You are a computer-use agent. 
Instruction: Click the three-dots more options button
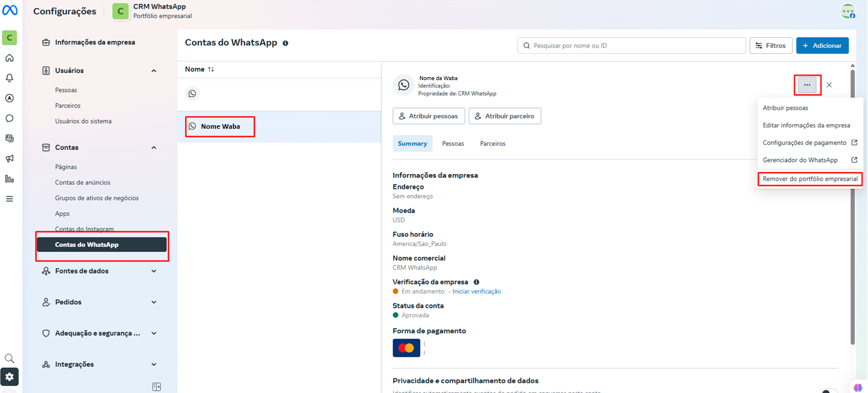(x=807, y=85)
